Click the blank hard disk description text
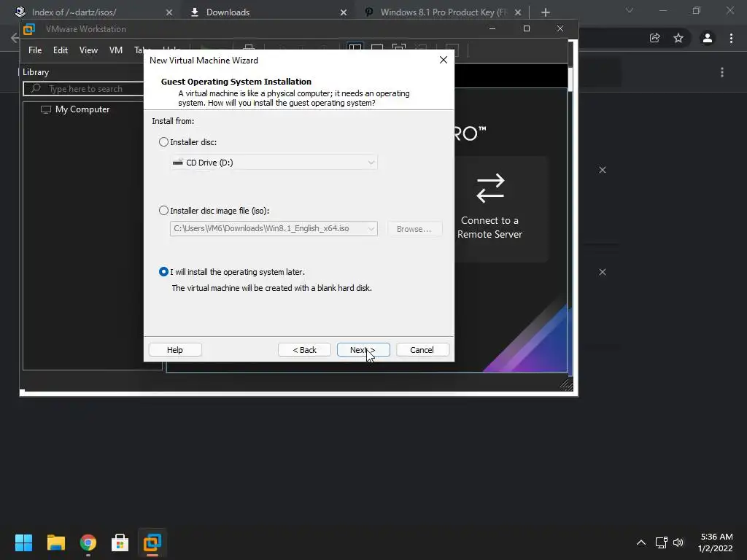This screenshot has height=560, width=747. (x=271, y=288)
